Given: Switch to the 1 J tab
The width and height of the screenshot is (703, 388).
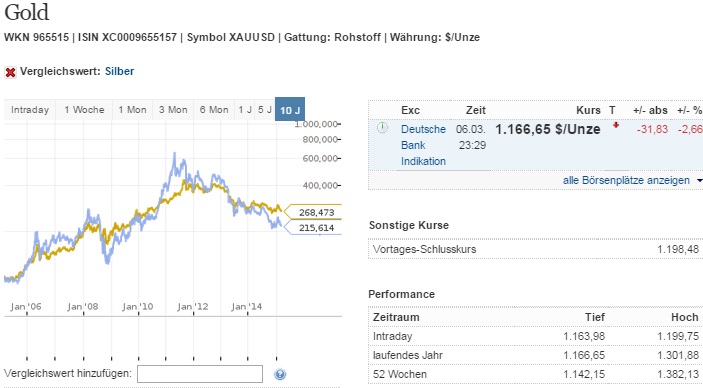Looking at the screenshot, I should [x=245, y=110].
